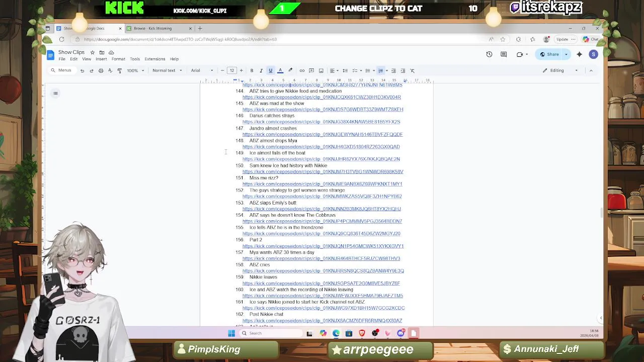
Task: Open the clip link under Nikkie leaves
Action: (x=321, y=284)
